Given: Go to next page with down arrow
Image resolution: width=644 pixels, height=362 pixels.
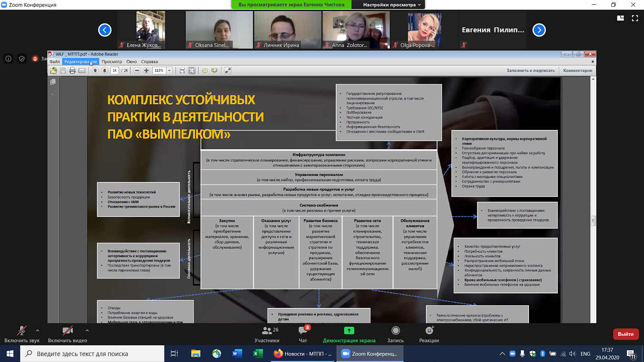Looking at the screenshot, I should 104,70.
